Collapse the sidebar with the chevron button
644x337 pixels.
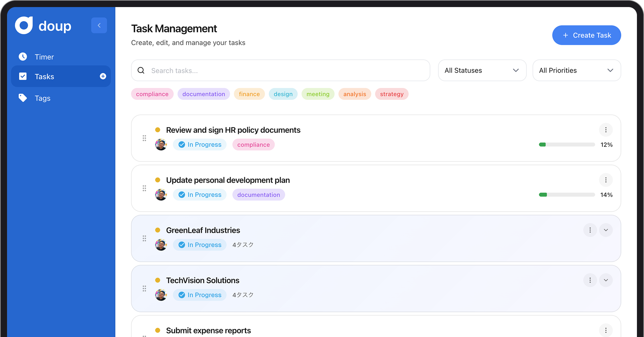99,25
